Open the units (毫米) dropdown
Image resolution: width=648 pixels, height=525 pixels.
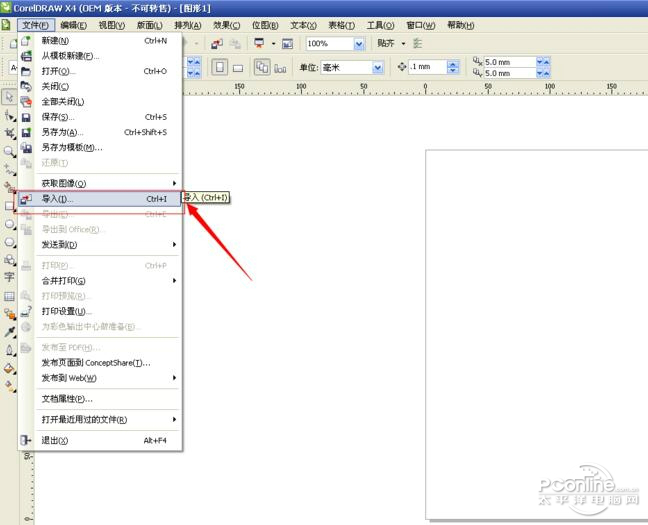point(378,67)
